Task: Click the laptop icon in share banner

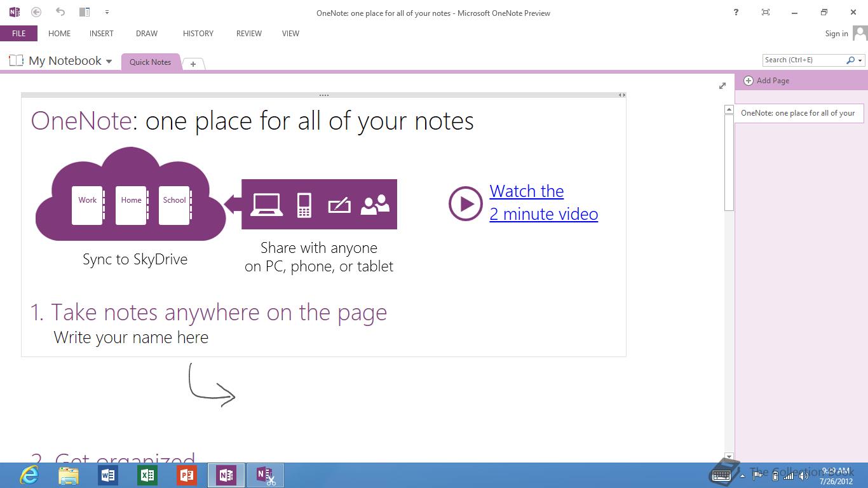Action: [x=267, y=205]
